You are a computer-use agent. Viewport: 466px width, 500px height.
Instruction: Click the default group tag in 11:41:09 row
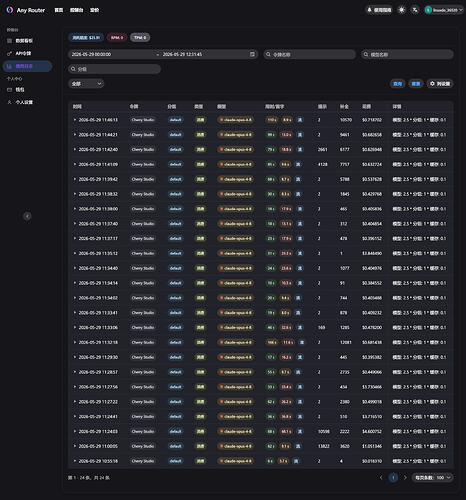[175, 164]
